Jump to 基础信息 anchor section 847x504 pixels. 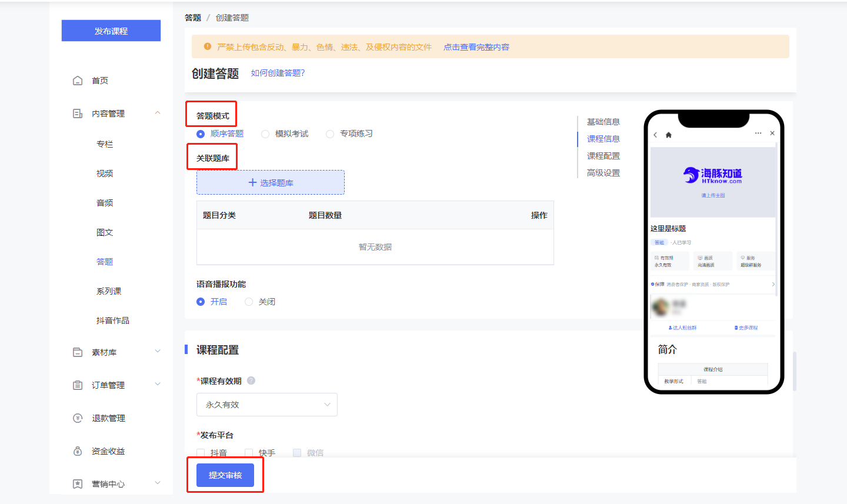(603, 122)
